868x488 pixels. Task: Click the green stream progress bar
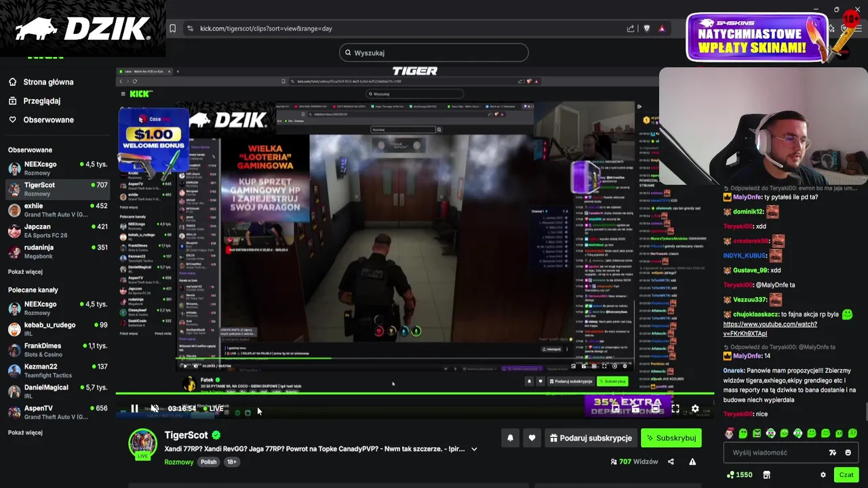[415, 393]
